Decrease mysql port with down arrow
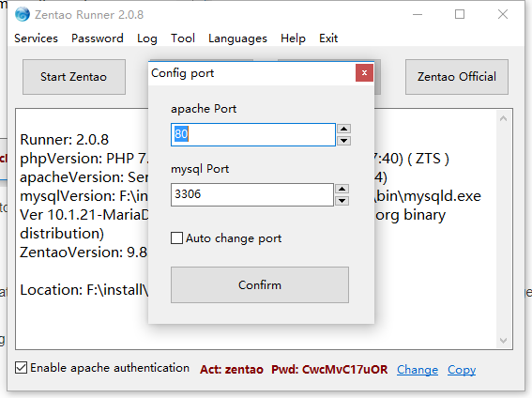 pos(342,201)
